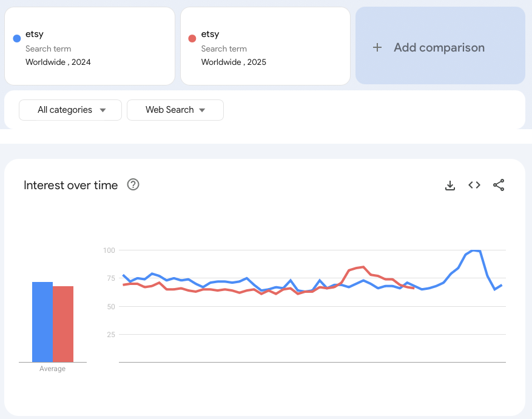Click the 50 axis label
The image size is (532, 419).
111,307
